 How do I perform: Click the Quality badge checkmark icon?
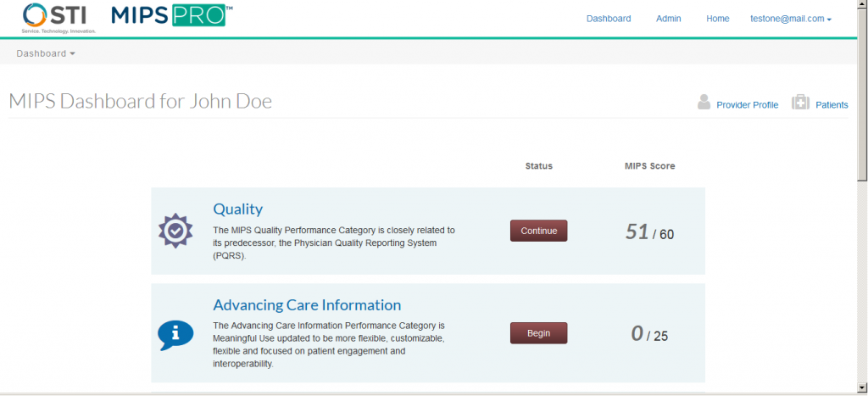pos(175,231)
